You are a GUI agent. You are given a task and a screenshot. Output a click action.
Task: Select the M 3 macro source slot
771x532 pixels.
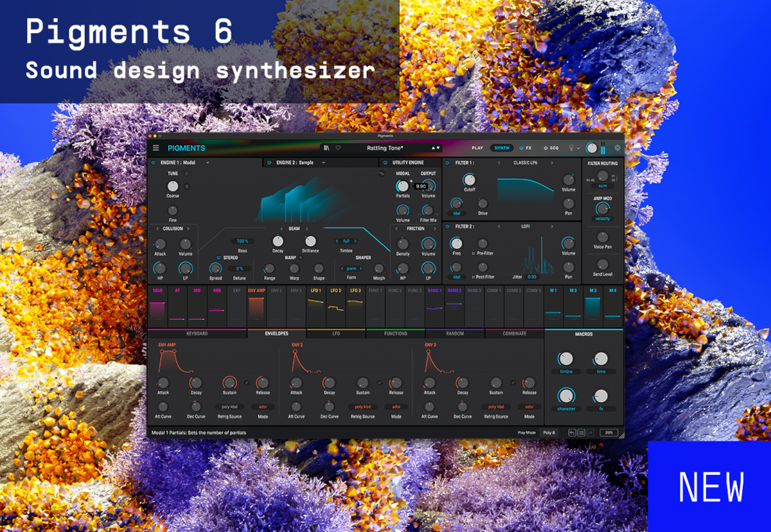[x=593, y=306]
